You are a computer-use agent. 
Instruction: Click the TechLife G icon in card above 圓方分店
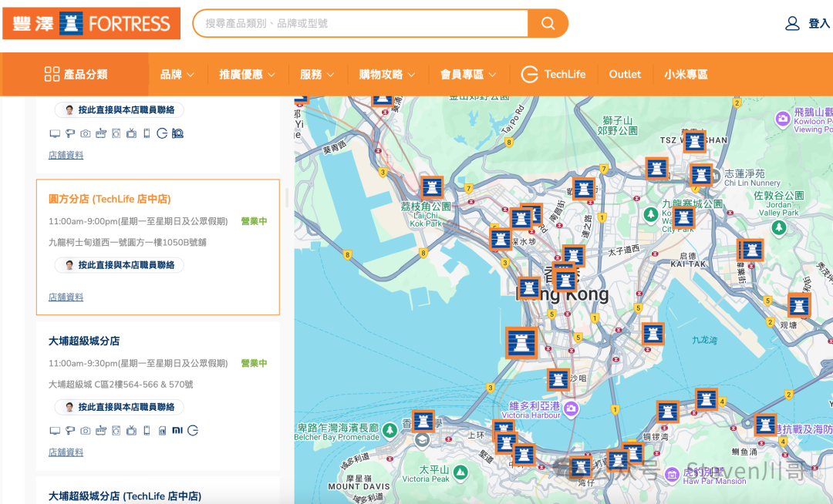pyautogui.click(x=162, y=133)
